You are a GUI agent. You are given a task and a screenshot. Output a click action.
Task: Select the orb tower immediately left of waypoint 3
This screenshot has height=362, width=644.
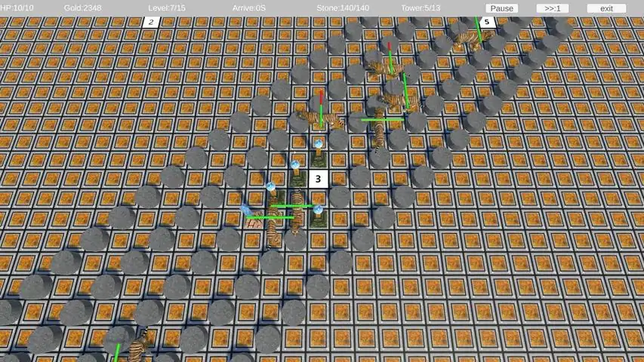296,173
